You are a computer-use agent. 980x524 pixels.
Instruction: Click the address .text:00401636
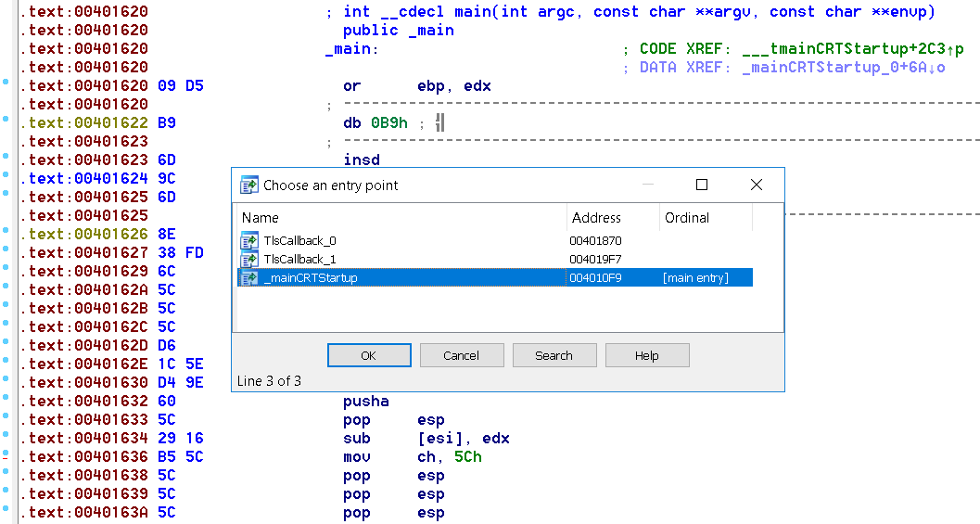pyautogui.click(x=83, y=457)
